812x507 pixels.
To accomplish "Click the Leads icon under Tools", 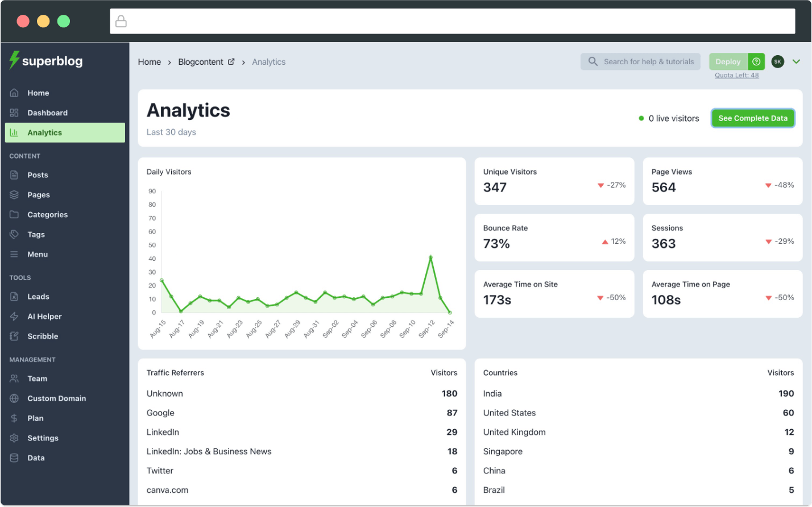I will [x=15, y=296].
